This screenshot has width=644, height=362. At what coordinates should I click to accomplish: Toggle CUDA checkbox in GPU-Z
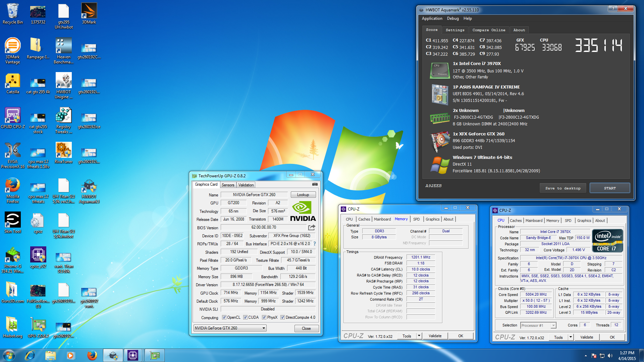(x=245, y=317)
